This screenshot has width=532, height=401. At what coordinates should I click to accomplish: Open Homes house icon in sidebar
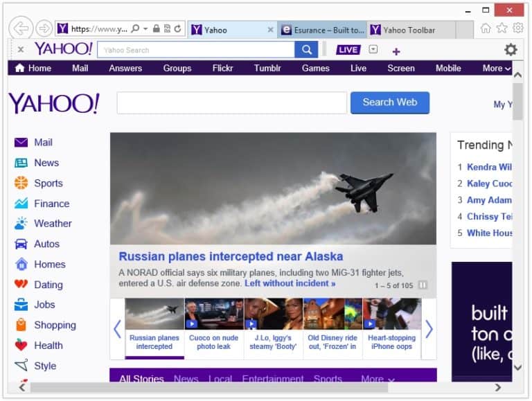click(21, 264)
